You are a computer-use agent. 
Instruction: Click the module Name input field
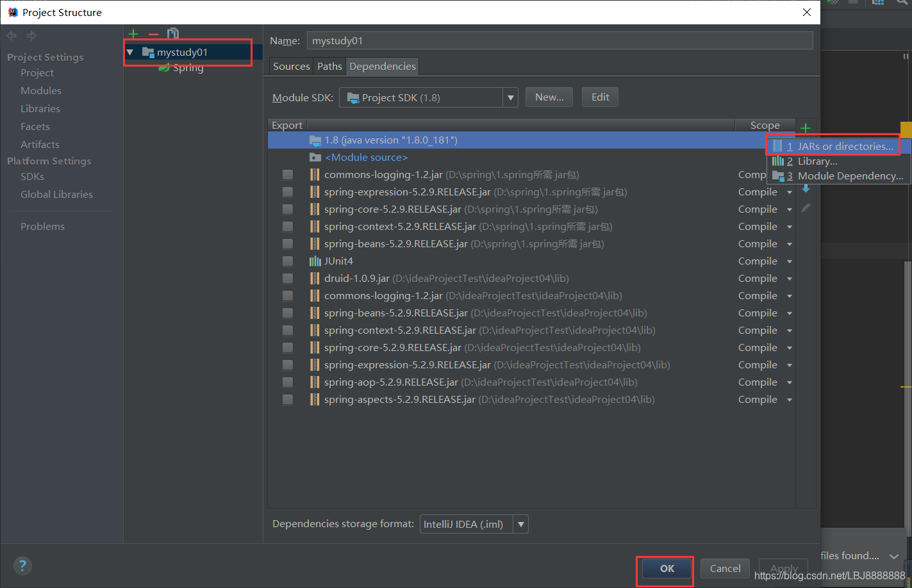pos(560,41)
